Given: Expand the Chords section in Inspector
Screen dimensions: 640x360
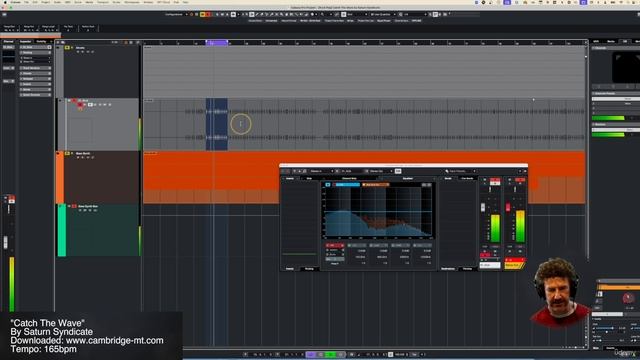Looking at the screenshot, I should click(x=36, y=73).
